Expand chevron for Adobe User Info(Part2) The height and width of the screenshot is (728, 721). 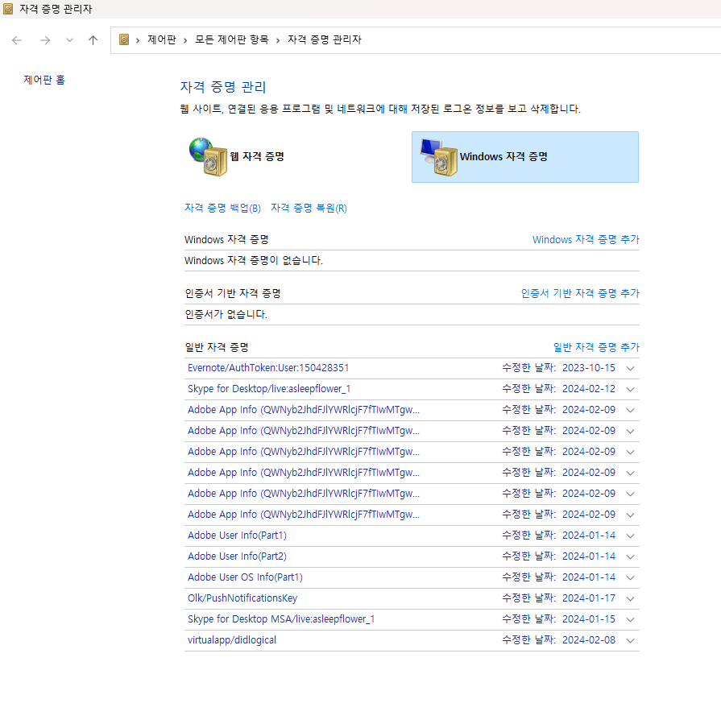coord(631,557)
